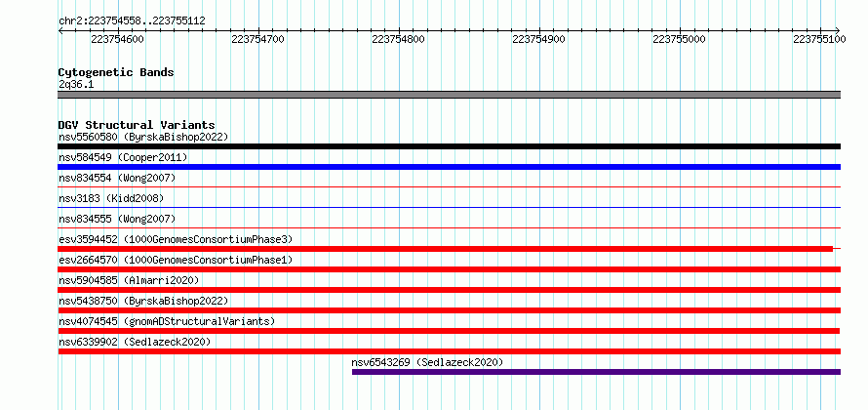
Task: Click the red nsv4074545 variant bar
Action: (x=449, y=331)
